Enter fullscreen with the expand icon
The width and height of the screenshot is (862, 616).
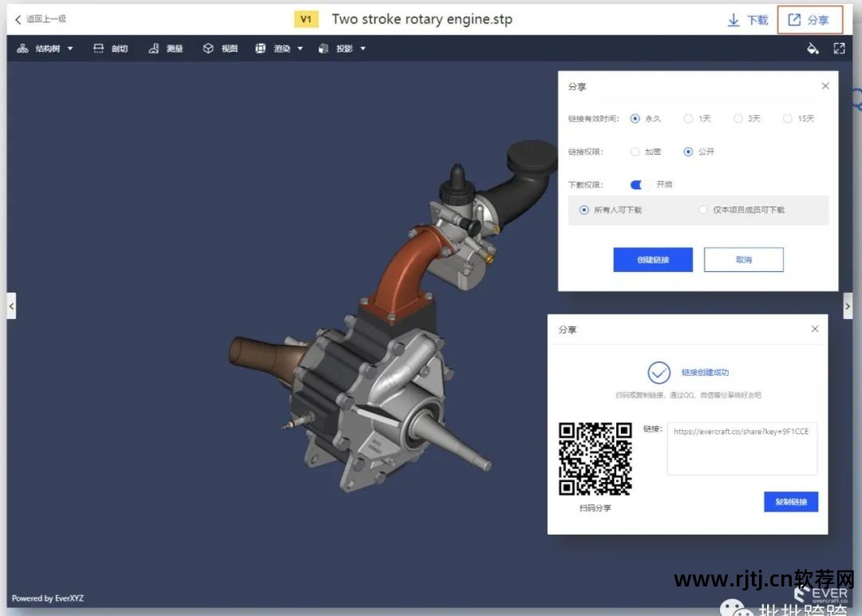[839, 49]
